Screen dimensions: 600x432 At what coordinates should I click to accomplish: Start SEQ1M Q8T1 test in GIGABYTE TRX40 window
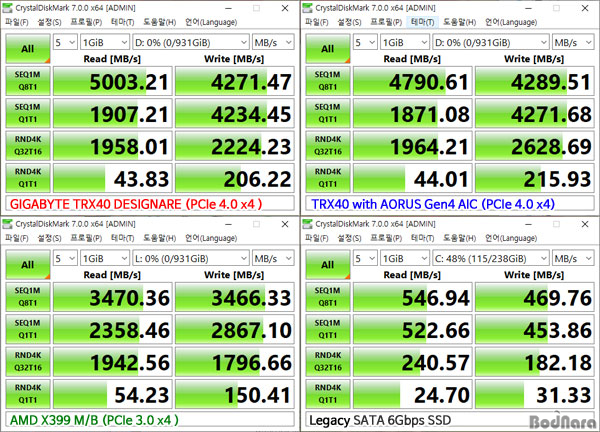click(28, 81)
